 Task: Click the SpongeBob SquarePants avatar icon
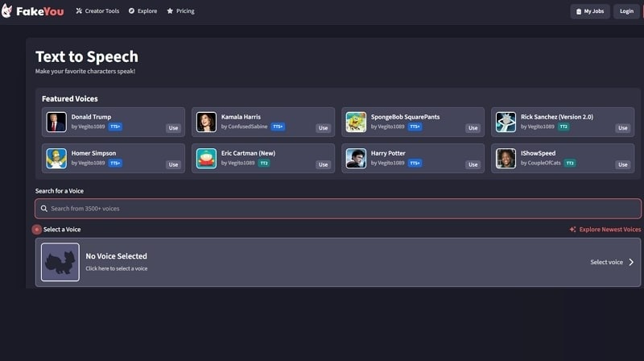356,122
